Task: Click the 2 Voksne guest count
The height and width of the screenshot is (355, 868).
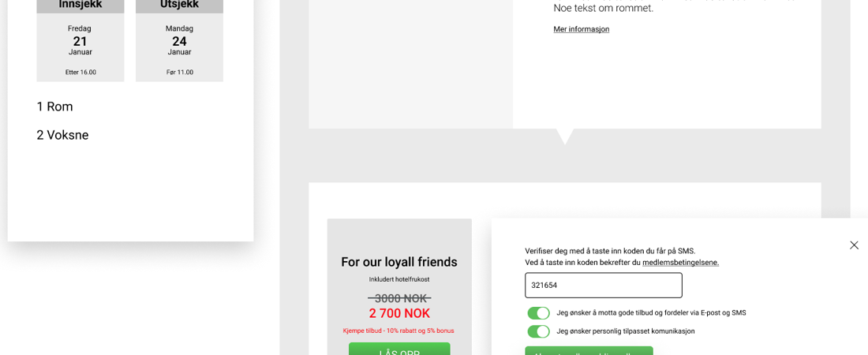Action: click(62, 135)
